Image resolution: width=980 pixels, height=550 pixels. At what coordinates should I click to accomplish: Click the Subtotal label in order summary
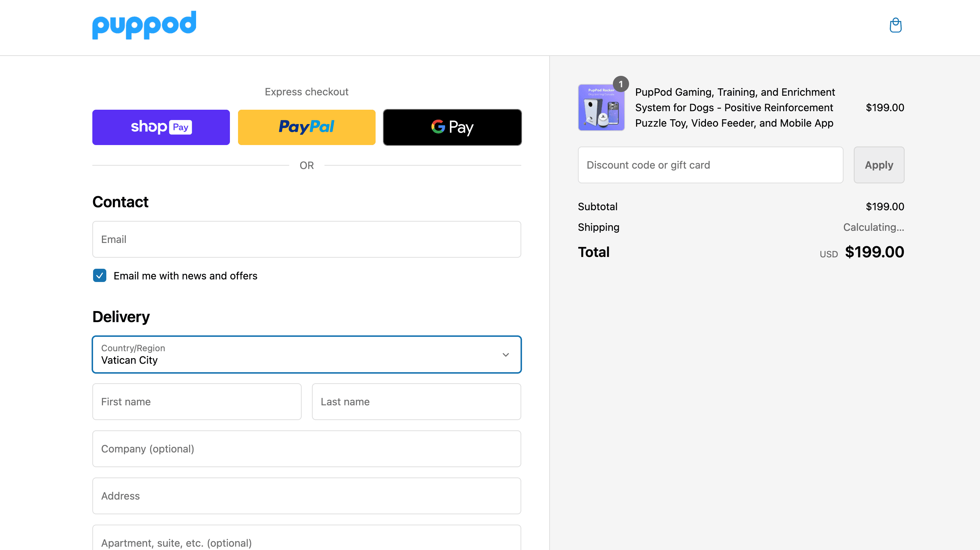[597, 207]
